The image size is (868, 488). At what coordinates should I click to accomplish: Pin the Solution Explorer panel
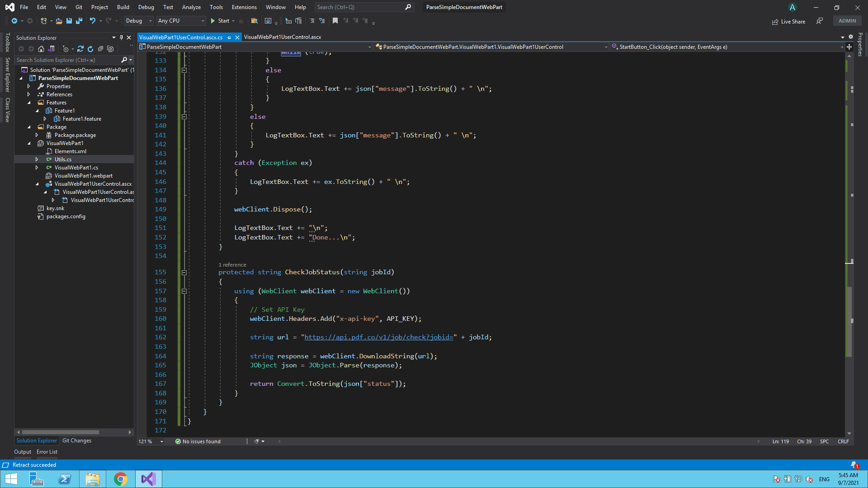click(x=121, y=38)
